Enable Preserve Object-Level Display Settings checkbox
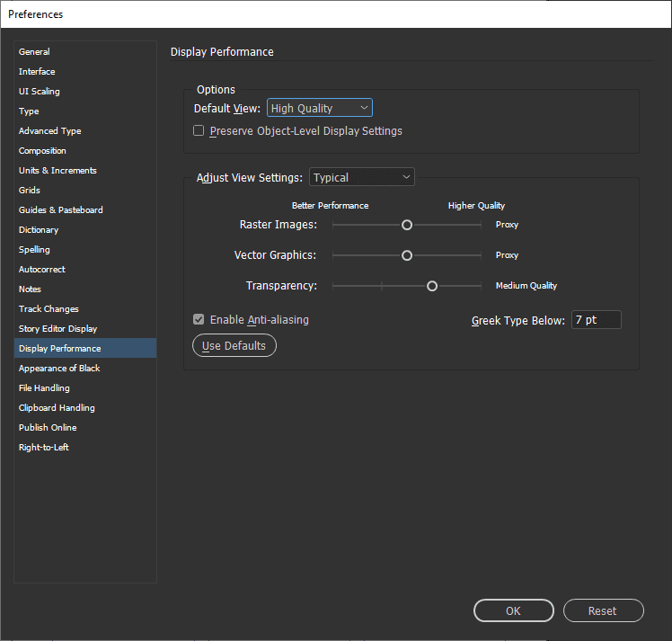Viewport: 672px width, 641px height. pos(199,131)
